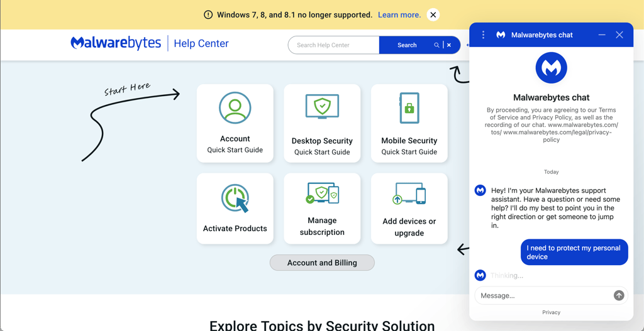Viewport: 644px width, 331px height.
Task: Click the magnifying glass search icon
Action: coord(436,45)
